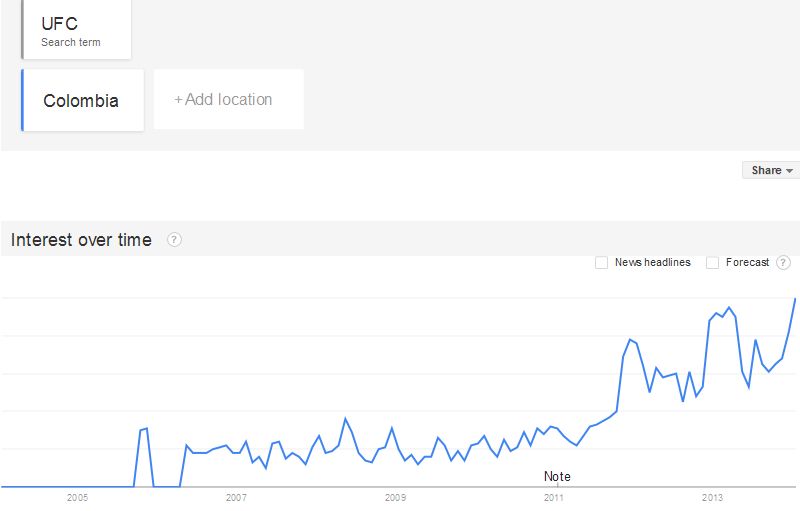Click the 2013 label on the time axis
The image size is (800, 511).
coord(712,497)
